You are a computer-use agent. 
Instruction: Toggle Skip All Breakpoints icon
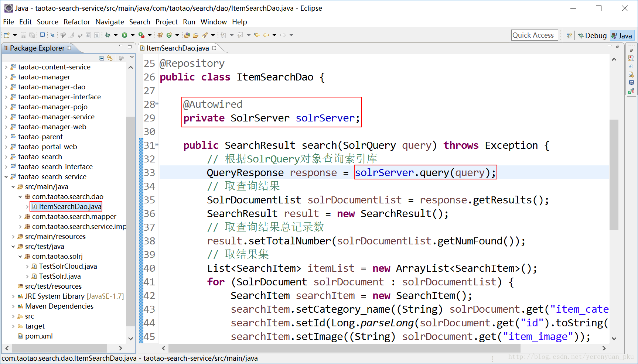coord(52,35)
